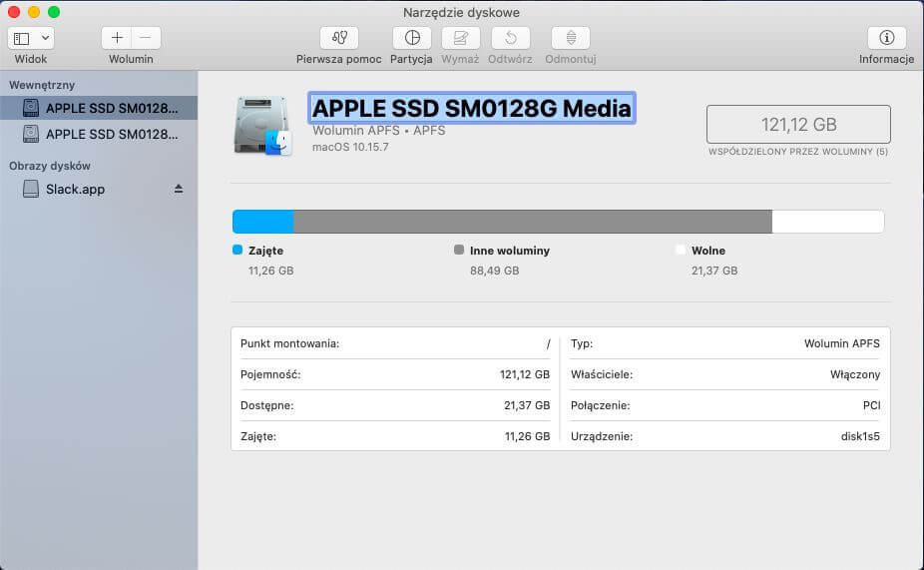Click the Pierwsza pomoc toolbar label
Image resolution: width=924 pixels, height=570 pixels.
339,59
